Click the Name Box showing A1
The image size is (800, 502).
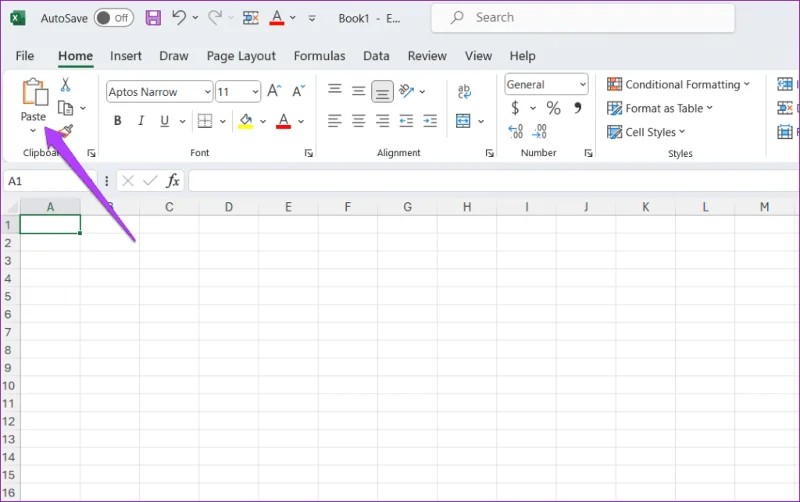tap(49, 181)
